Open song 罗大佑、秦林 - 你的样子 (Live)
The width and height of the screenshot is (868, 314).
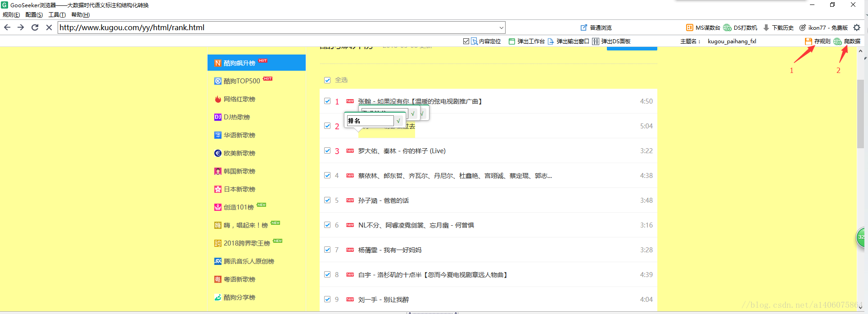pos(402,151)
